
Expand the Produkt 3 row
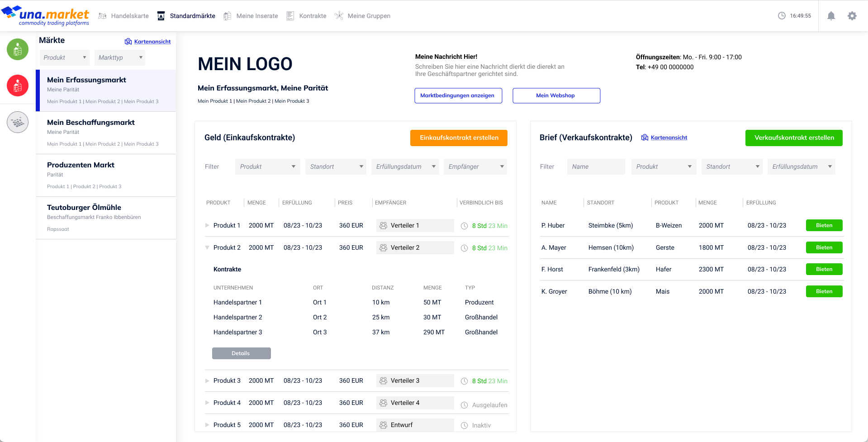coord(207,380)
